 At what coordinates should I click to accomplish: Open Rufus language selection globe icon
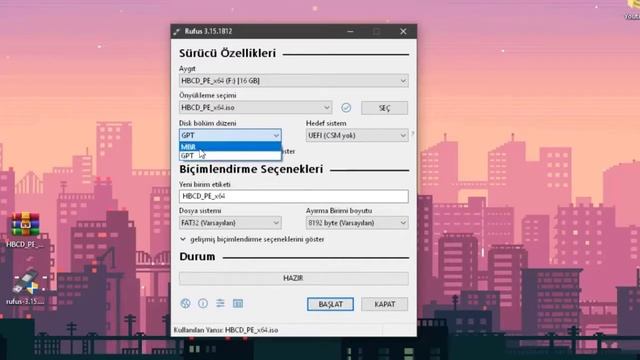tap(185, 303)
